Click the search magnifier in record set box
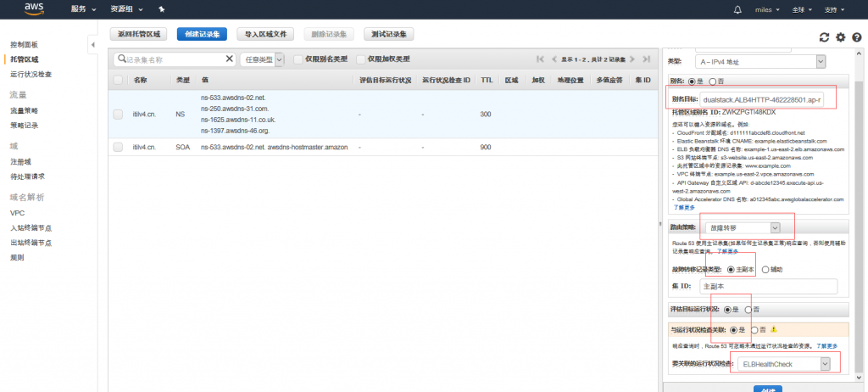 pos(122,59)
